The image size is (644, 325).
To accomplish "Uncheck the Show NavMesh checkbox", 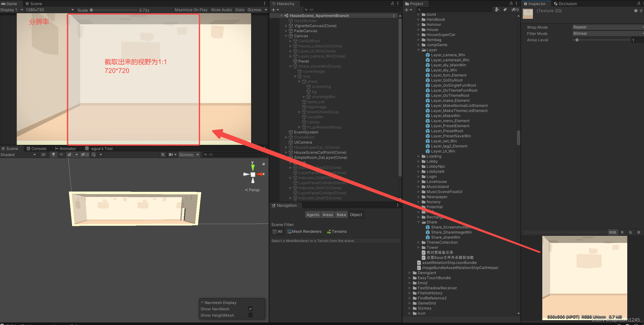I will 250,309.
